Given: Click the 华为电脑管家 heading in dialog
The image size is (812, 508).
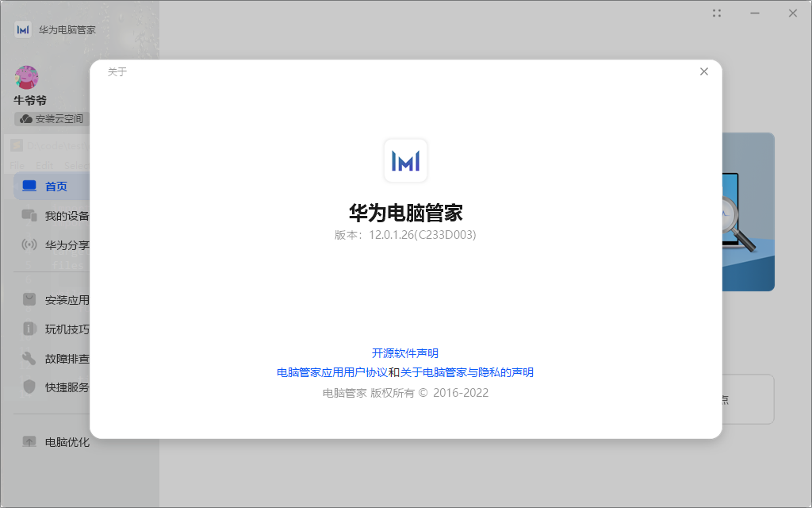Looking at the screenshot, I should 405,213.
